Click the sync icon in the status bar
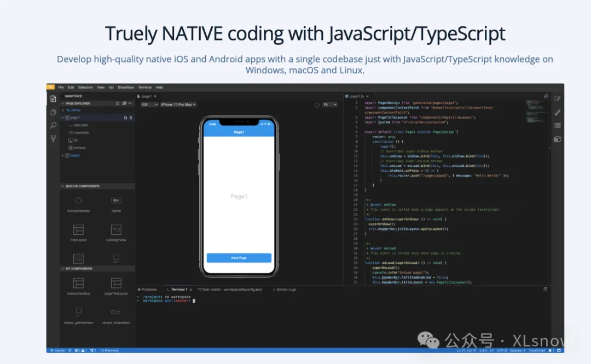Screen dimensions: 591x364 [x=69, y=350]
